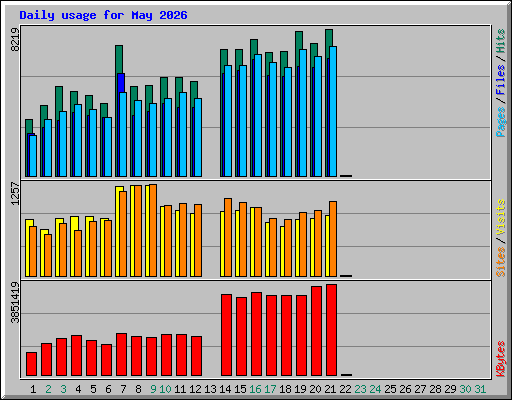Viewport: 512px width, 400px height.
Task: Click the orange sites bar for day 9
Action: [153, 230]
